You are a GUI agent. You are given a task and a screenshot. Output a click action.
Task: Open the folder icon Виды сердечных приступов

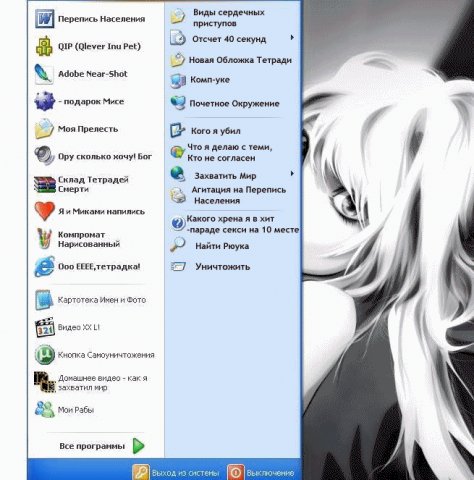(x=178, y=16)
